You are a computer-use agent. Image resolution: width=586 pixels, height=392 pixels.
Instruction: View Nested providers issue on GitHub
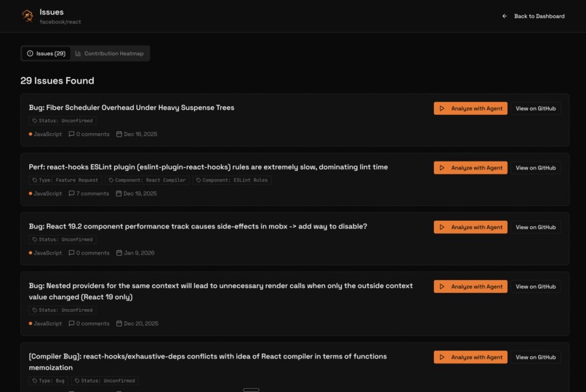pyautogui.click(x=536, y=287)
